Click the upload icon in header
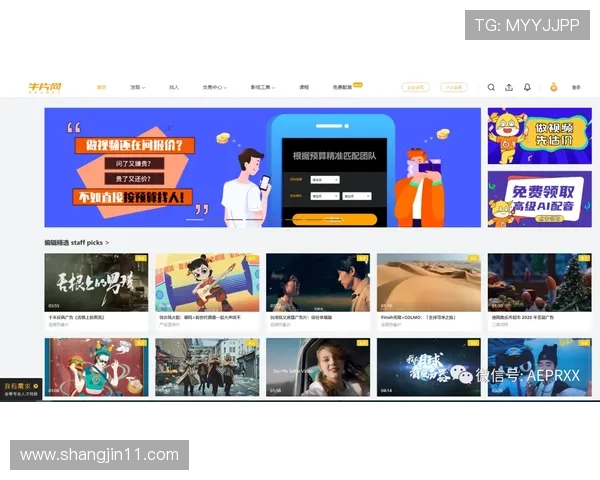 (509, 87)
